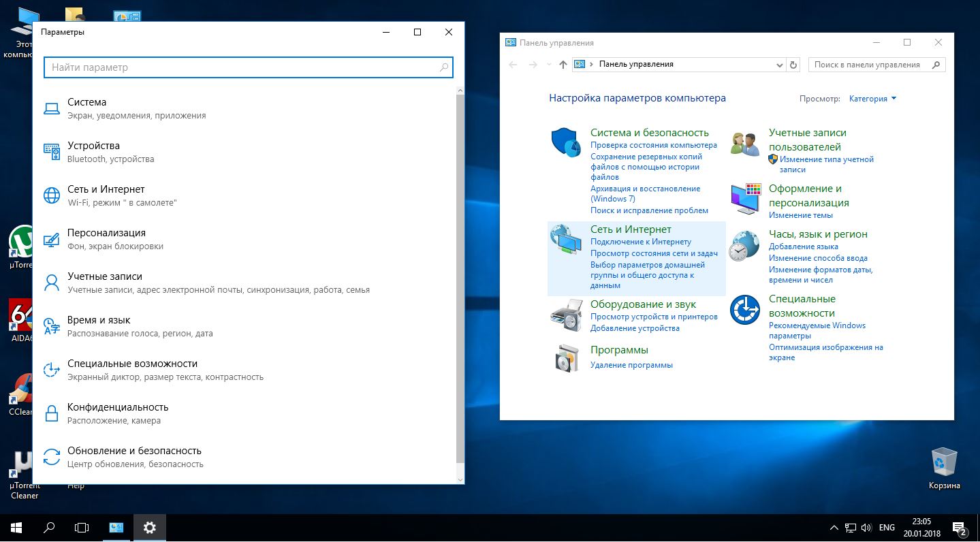The height and width of the screenshot is (542, 980).
Task: Expand the address bar history dropdown
Action: coord(780,65)
